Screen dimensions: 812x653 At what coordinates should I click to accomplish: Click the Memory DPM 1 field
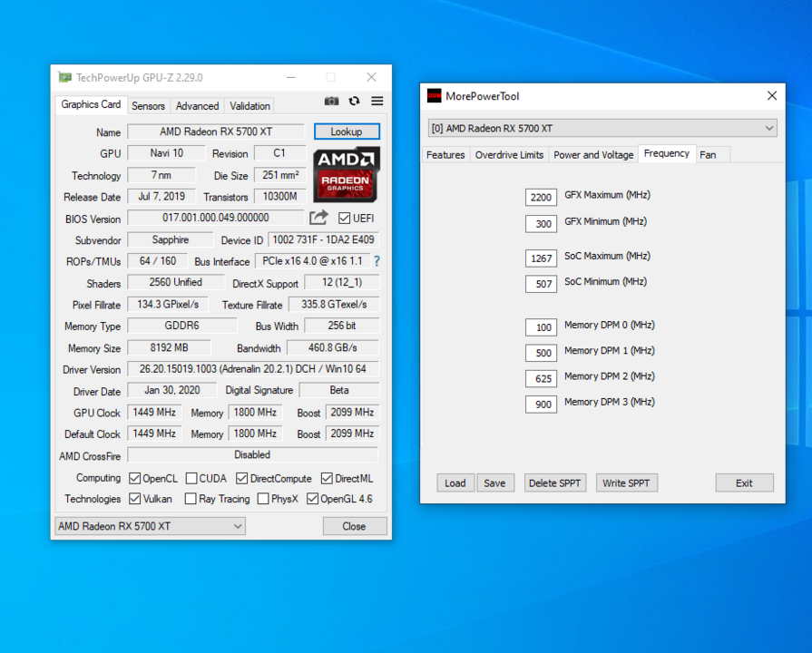coord(541,353)
